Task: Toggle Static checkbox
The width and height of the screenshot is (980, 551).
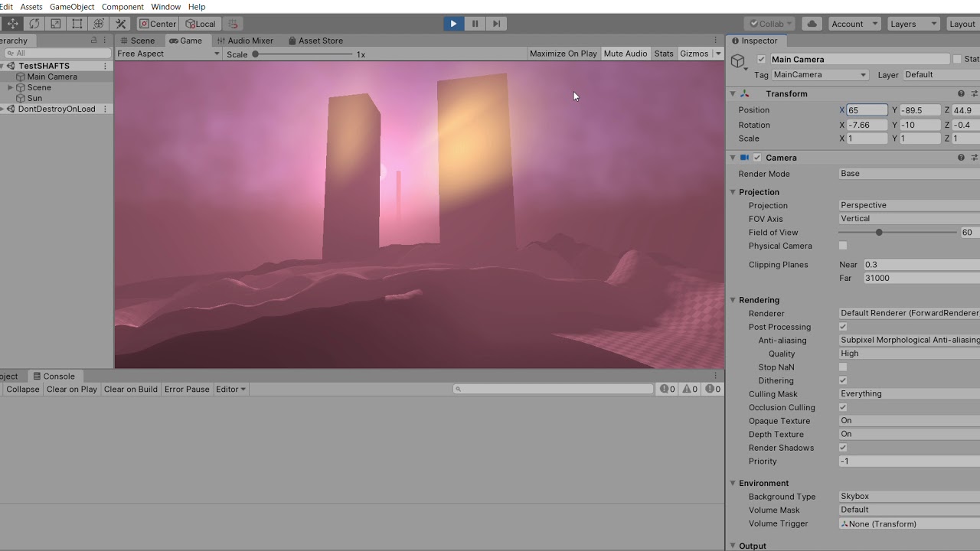Action: (x=957, y=59)
